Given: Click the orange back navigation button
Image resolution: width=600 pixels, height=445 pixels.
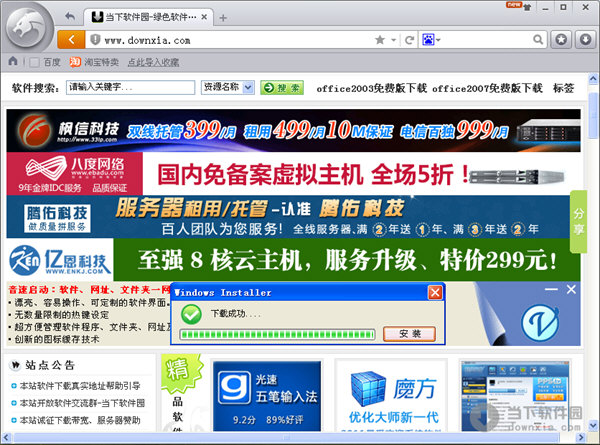Looking at the screenshot, I should [71, 39].
